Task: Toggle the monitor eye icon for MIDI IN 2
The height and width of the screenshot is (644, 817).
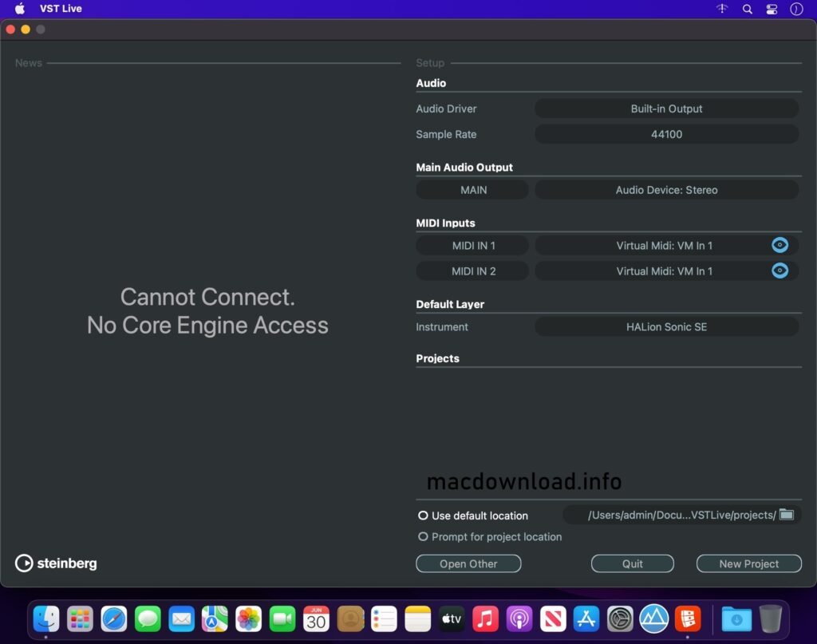Action: pyautogui.click(x=780, y=271)
